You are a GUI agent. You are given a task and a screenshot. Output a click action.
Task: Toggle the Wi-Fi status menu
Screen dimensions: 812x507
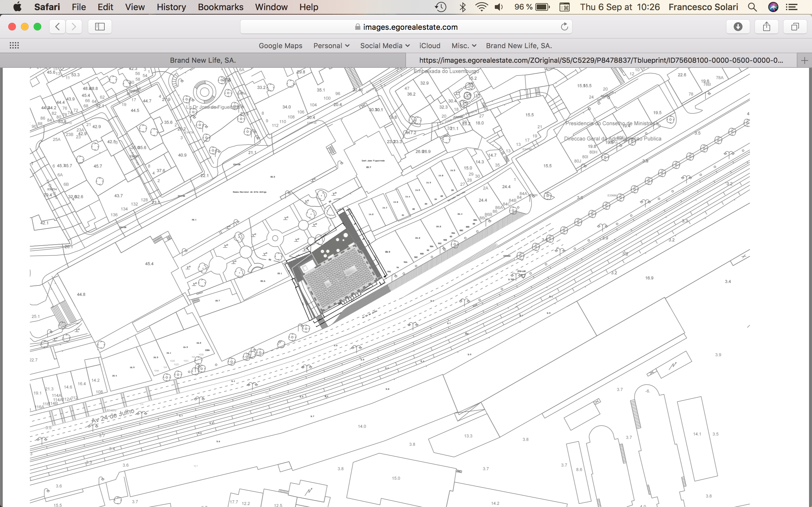click(x=481, y=7)
